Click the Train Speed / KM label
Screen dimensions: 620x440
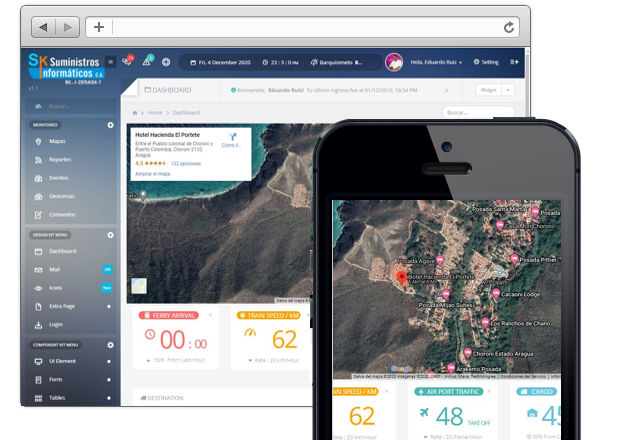click(x=269, y=315)
